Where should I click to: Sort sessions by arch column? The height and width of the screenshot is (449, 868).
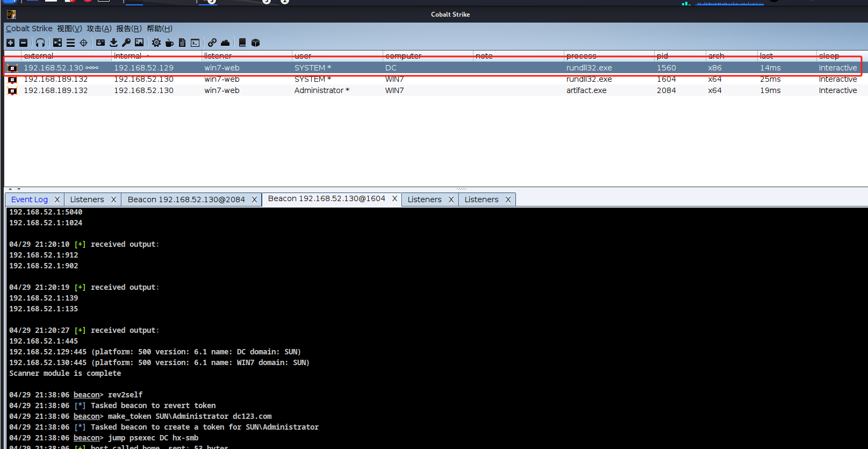[x=731, y=56]
